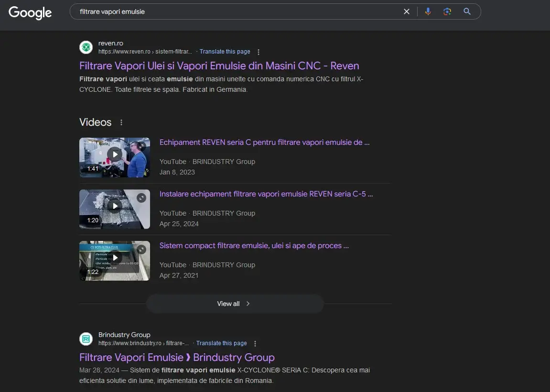Open 'Echipament REVEN seria C' video link

264,142
